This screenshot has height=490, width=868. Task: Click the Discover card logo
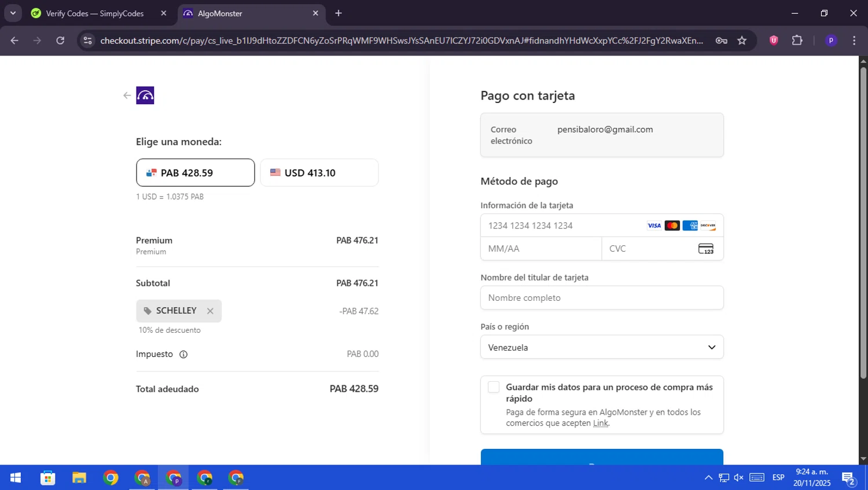click(708, 226)
